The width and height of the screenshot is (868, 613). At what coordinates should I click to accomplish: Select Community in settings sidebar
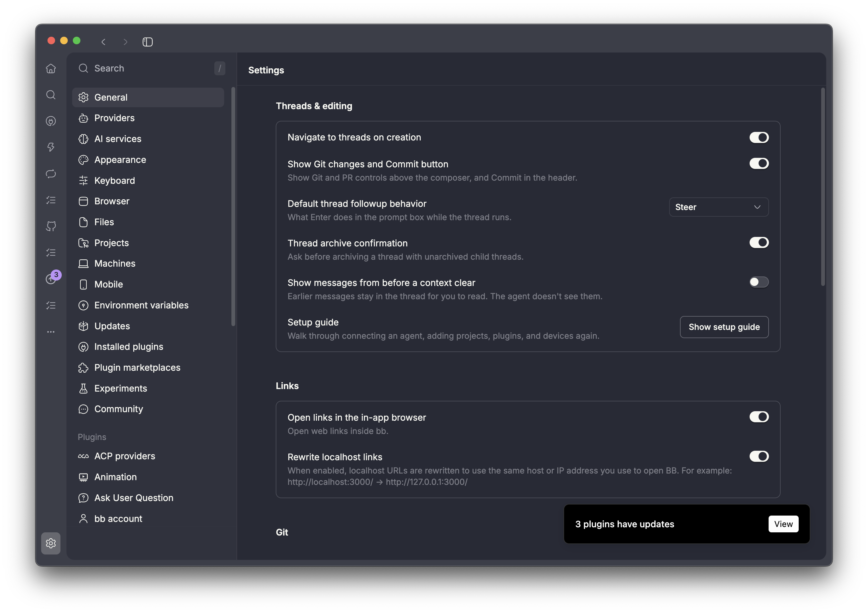[148, 409]
